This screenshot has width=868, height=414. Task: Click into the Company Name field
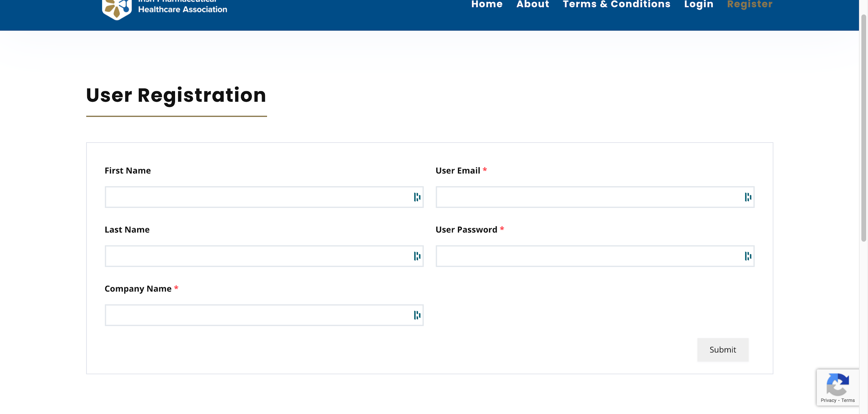257,315
